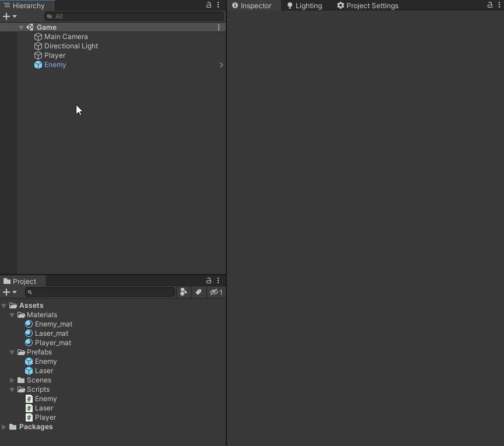Viewport: 504px width, 446px height.
Task: Collapse the Scripts folder
Action: coord(12,389)
